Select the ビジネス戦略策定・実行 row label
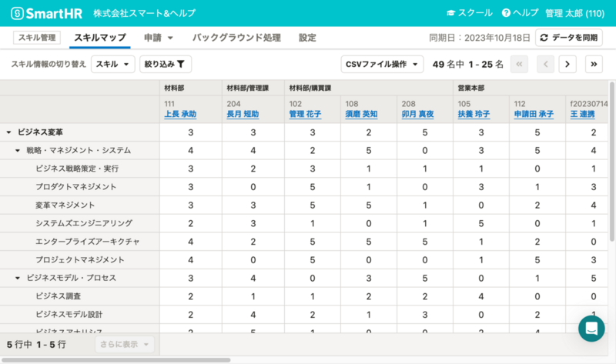This screenshot has width=616, height=364. point(77,169)
